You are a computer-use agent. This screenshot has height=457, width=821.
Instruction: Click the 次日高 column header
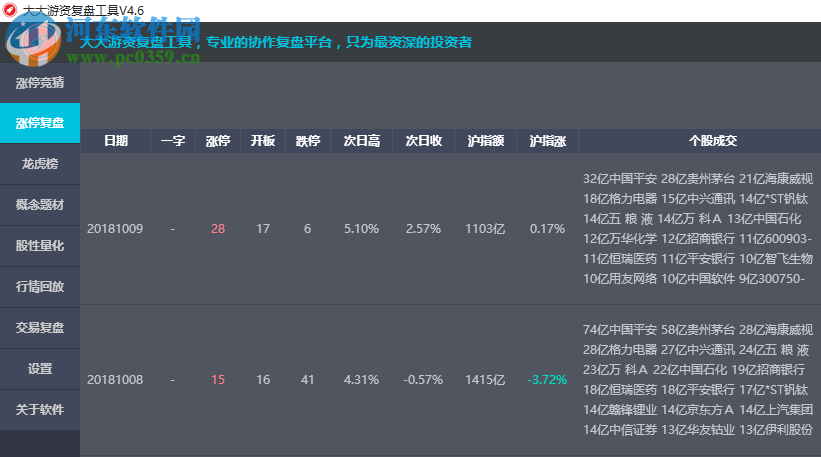point(361,141)
